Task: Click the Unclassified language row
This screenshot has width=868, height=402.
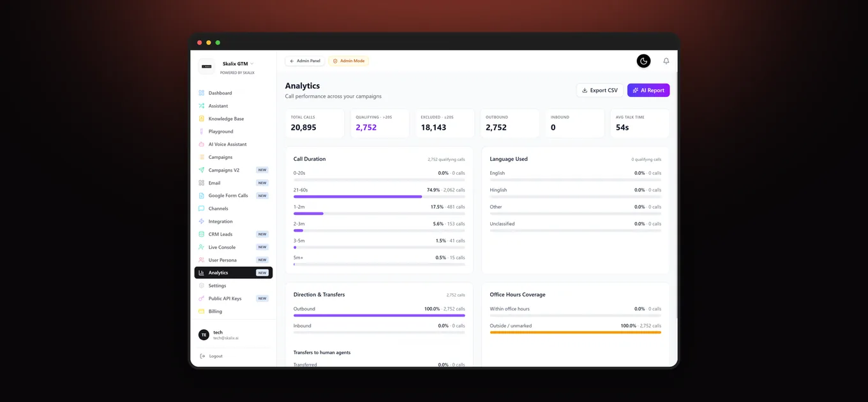Action: coord(576,225)
